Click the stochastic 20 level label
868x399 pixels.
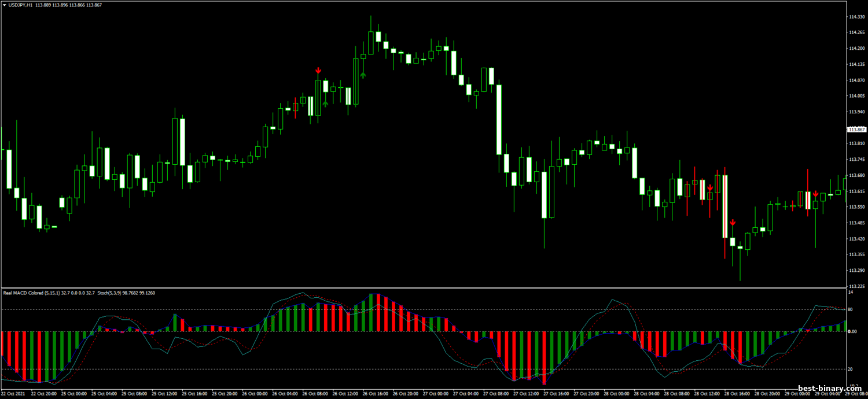(851, 369)
